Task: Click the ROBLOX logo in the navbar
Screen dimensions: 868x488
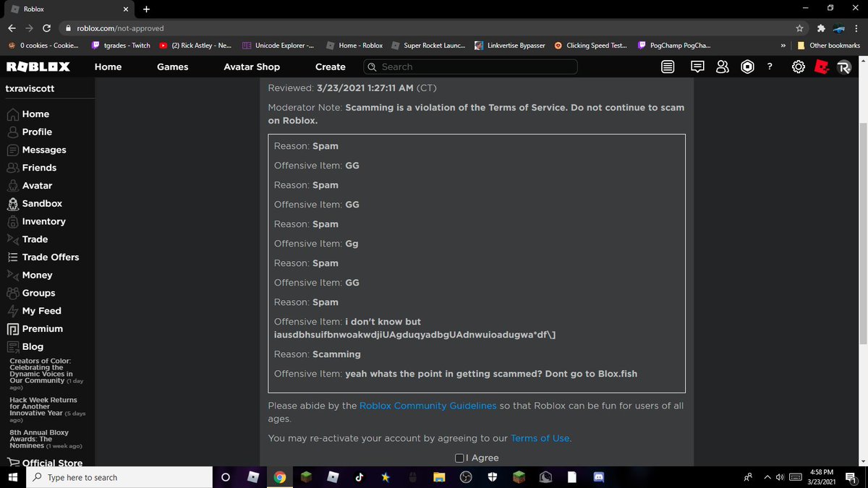Action: pos(38,67)
